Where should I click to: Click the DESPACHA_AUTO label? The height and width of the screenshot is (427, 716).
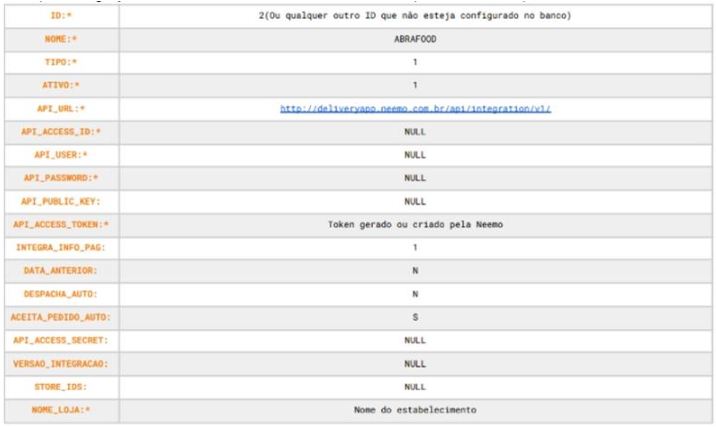click(x=61, y=294)
